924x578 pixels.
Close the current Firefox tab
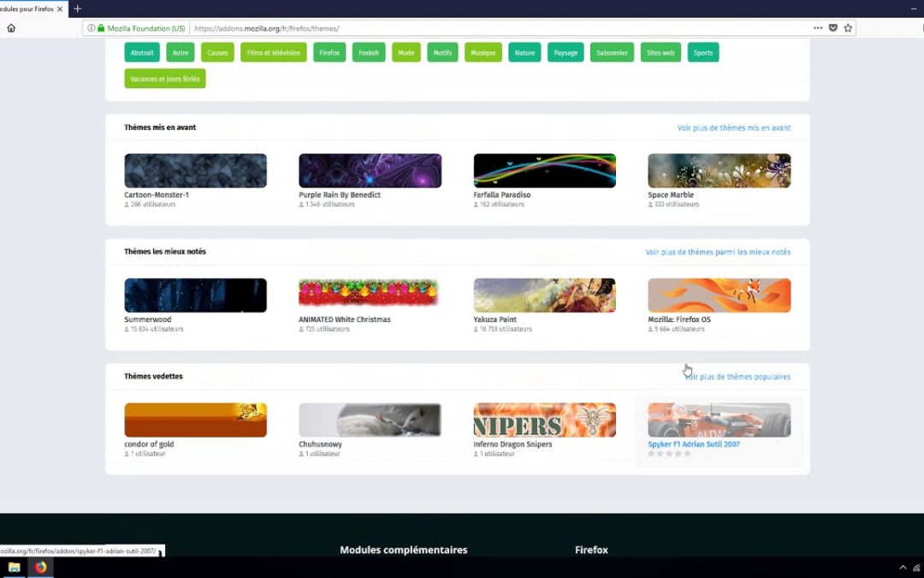tap(60, 9)
